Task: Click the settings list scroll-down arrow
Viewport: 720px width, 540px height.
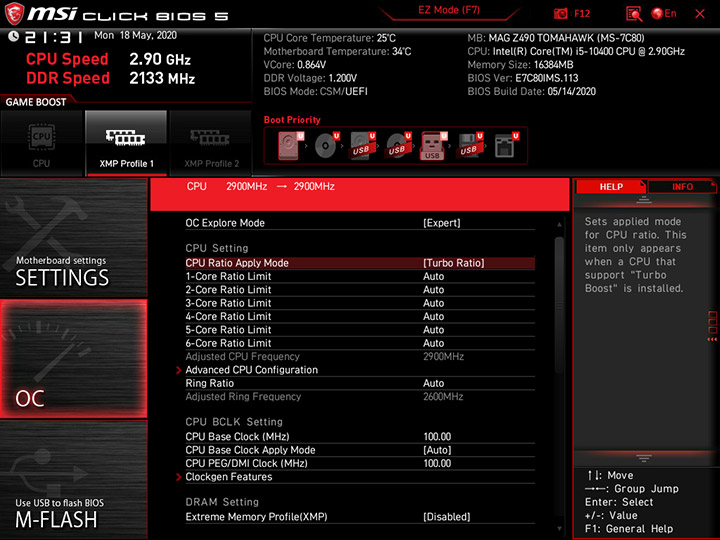Action: pos(559,529)
